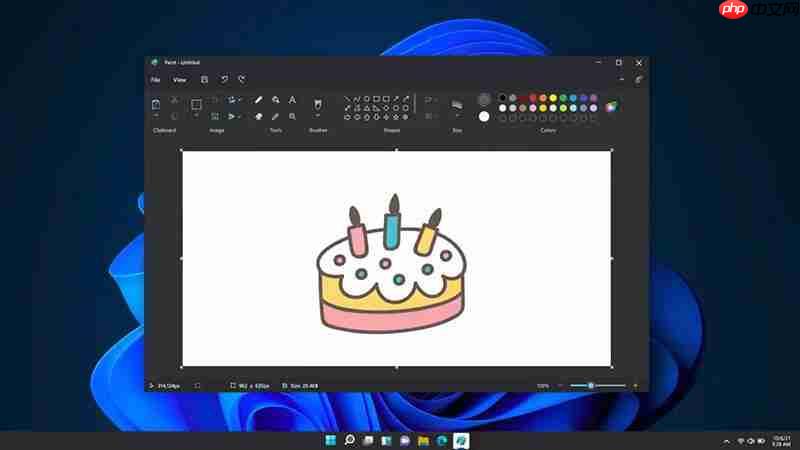800x450 pixels.
Task: Click the zoom percentage in status bar
Action: [x=543, y=386]
